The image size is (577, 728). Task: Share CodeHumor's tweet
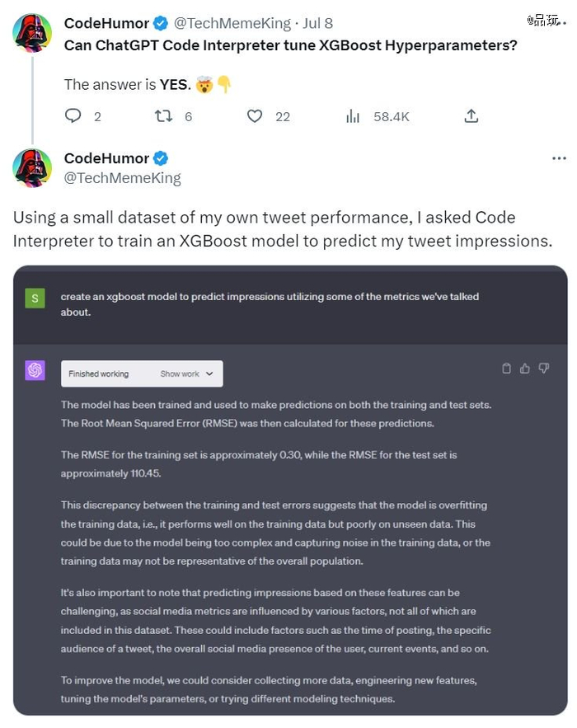(471, 116)
